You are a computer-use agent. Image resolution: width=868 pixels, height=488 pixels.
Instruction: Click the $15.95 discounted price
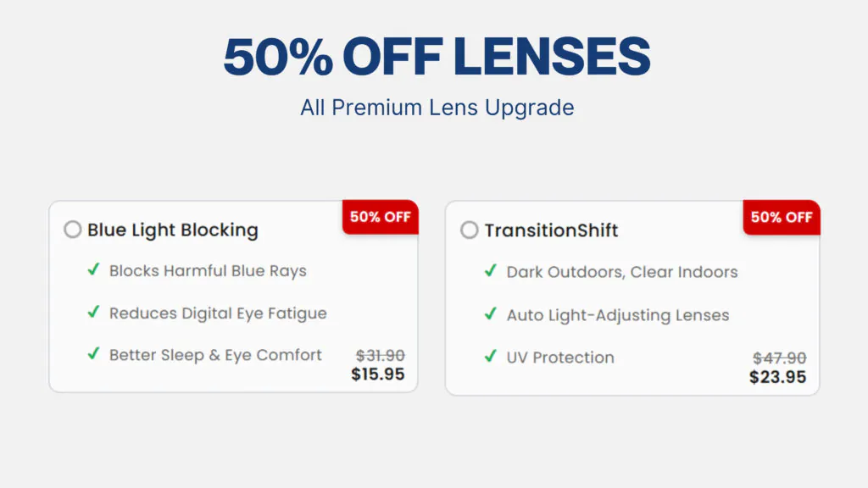378,374
